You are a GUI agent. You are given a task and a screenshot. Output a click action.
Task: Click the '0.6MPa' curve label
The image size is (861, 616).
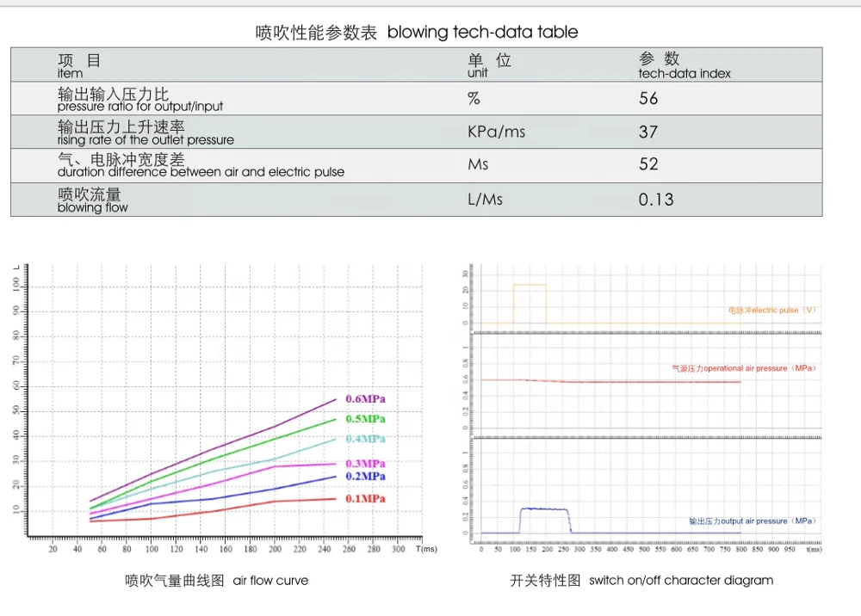[365, 399]
